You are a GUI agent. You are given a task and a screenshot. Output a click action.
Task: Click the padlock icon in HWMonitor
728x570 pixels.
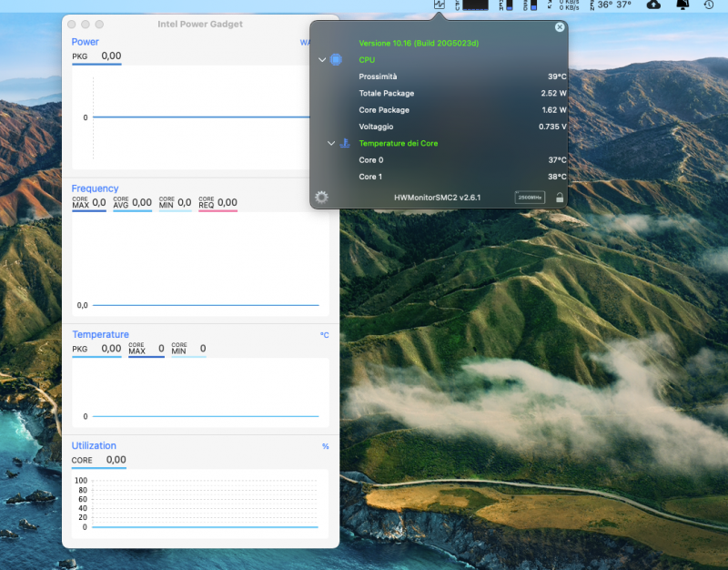tap(559, 197)
